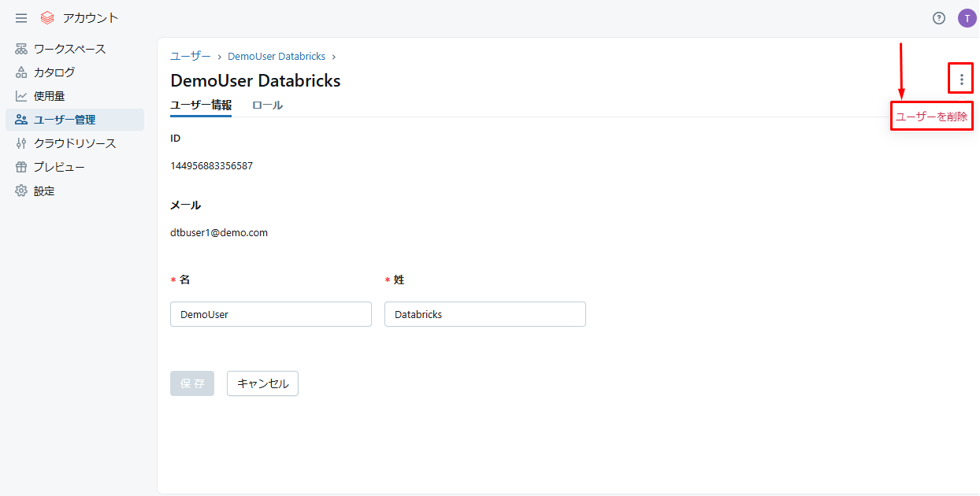
Task: Click the ワークスペース sidebar icon
Action: tap(21, 49)
